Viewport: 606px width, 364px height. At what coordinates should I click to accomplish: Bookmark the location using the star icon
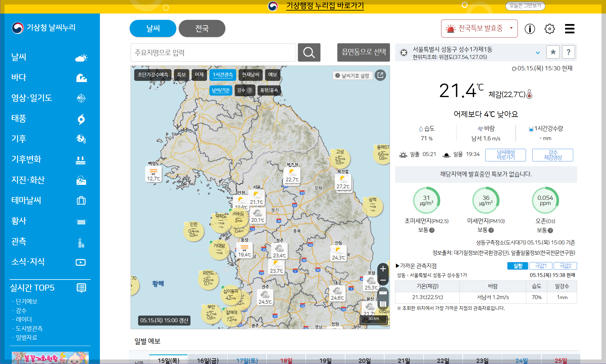point(553,52)
